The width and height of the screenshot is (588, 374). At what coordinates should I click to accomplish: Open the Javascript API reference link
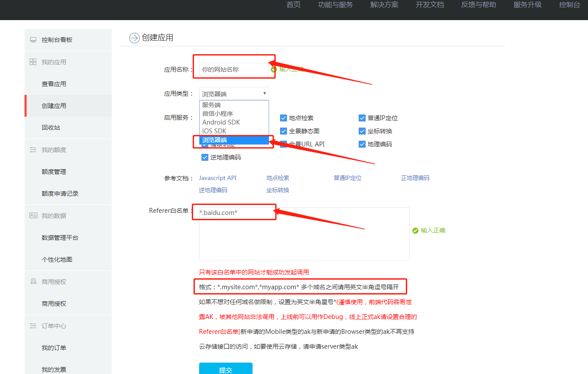[x=218, y=178]
